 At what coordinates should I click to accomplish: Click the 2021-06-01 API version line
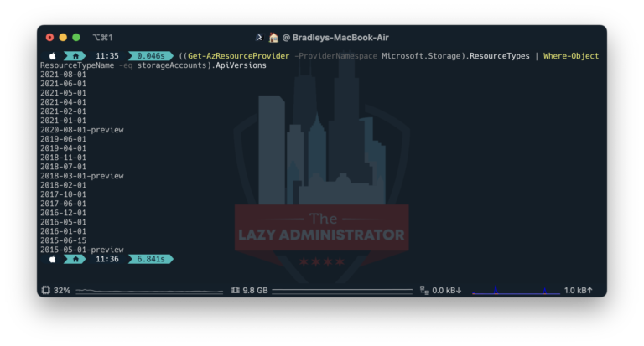click(63, 84)
